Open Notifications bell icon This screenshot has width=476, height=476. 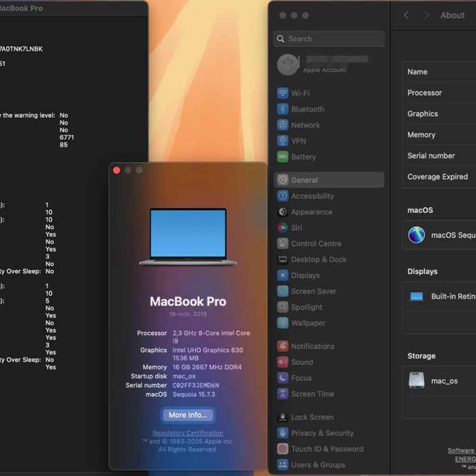coord(282,346)
